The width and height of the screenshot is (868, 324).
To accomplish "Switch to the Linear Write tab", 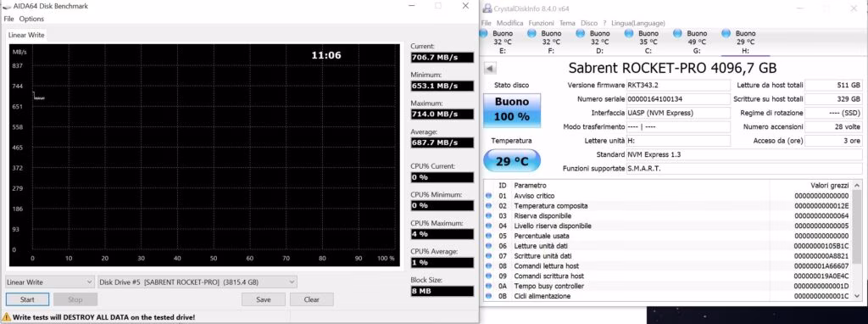I will click(26, 35).
